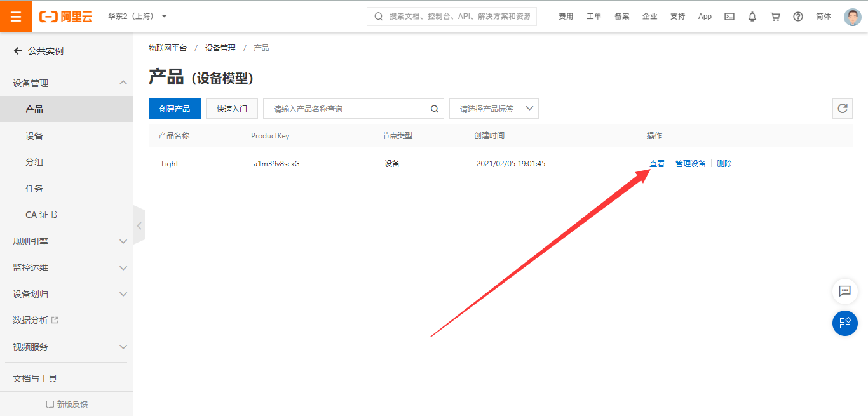Viewport: 868px width, 416px height.
Task: Click the 快速入门 button
Action: 231,108
